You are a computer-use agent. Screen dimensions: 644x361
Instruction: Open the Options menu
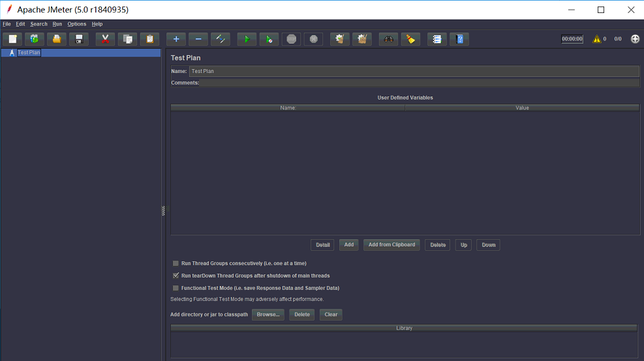77,24
